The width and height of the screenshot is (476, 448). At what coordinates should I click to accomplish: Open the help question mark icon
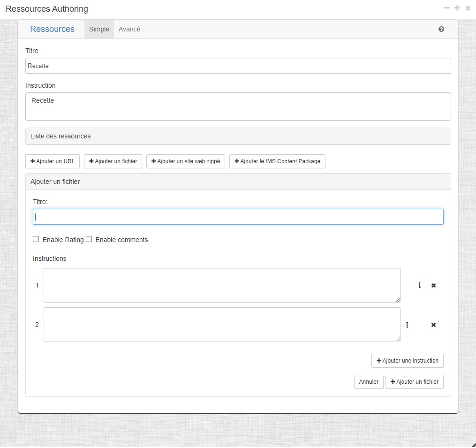click(x=441, y=29)
